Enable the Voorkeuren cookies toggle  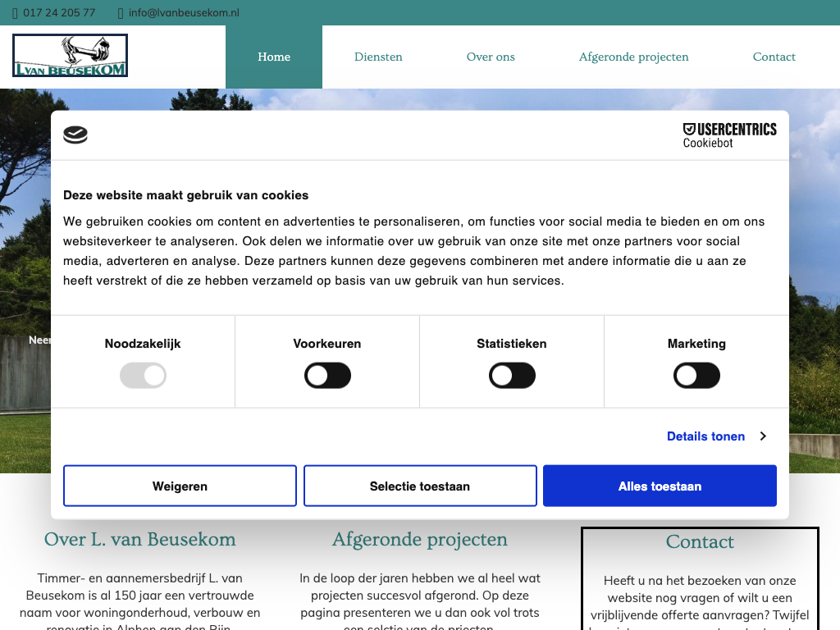pyautogui.click(x=327, y=377)
